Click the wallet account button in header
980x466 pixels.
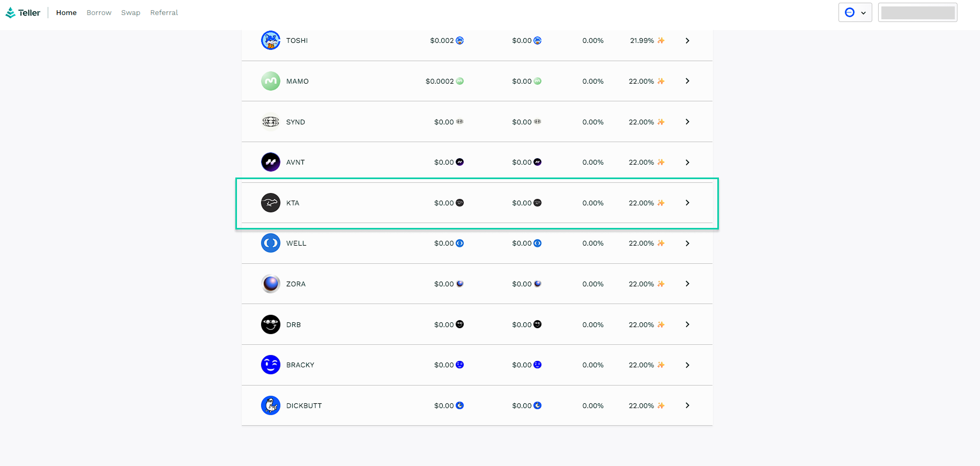coord(917,12)
